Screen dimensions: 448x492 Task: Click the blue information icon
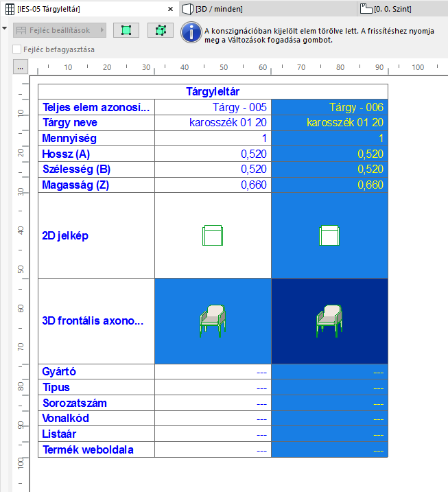pyautogui.click(x=191, y=32)
